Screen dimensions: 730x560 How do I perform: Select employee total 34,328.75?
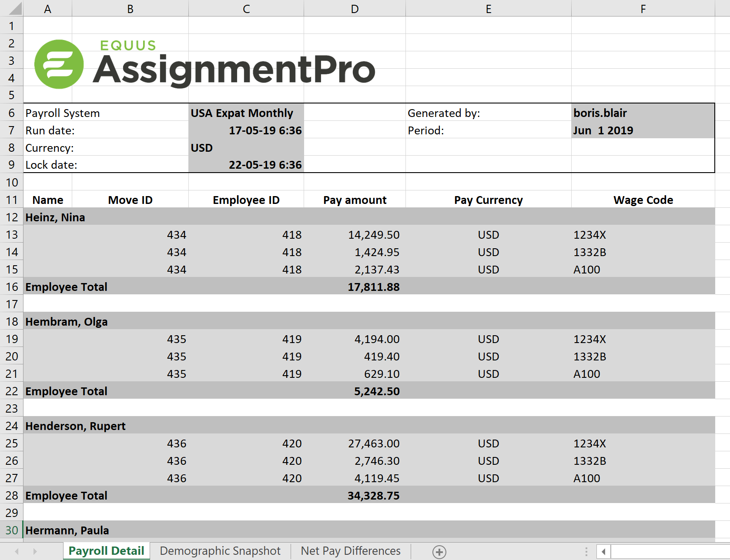coord(355,495)
